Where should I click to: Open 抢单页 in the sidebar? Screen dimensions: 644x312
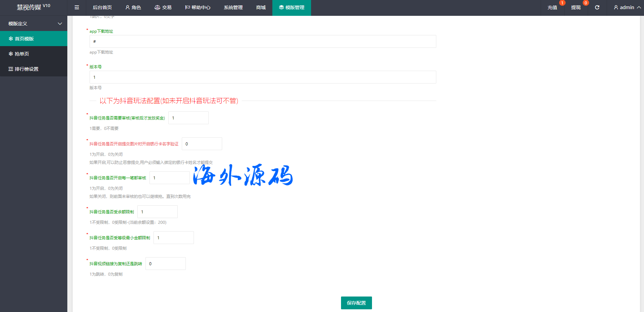(34, 54)
